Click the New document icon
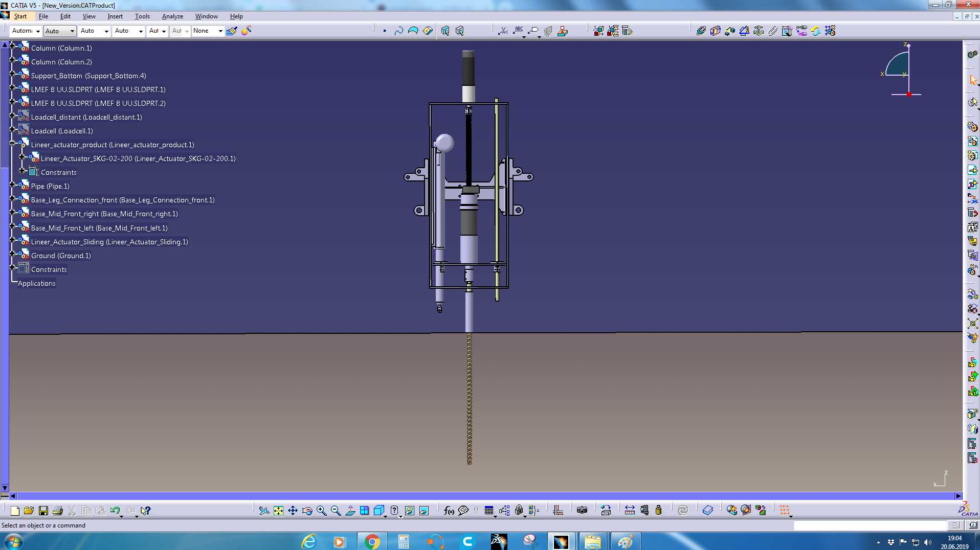980x550 pixels. (15, 510)
